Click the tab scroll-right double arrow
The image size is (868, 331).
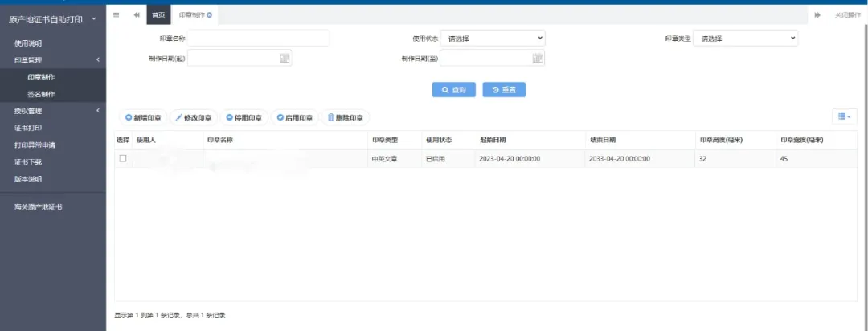[817, 15]
